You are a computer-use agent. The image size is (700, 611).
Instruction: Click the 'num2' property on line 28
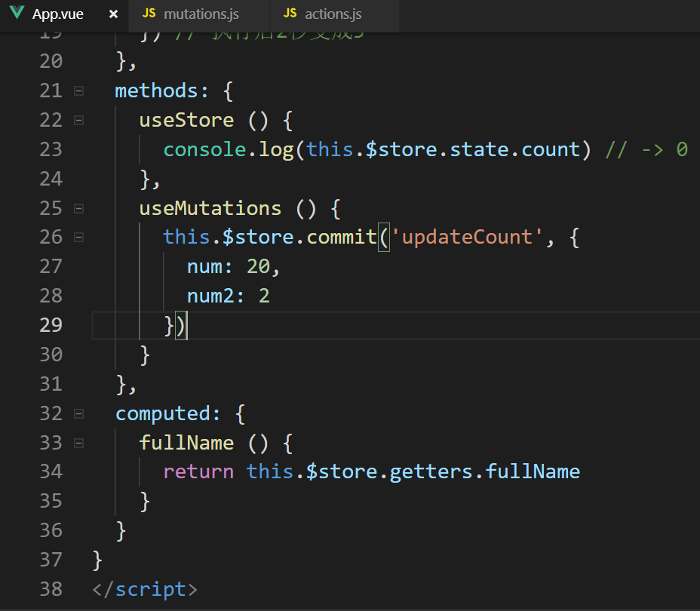click(210, 296)
